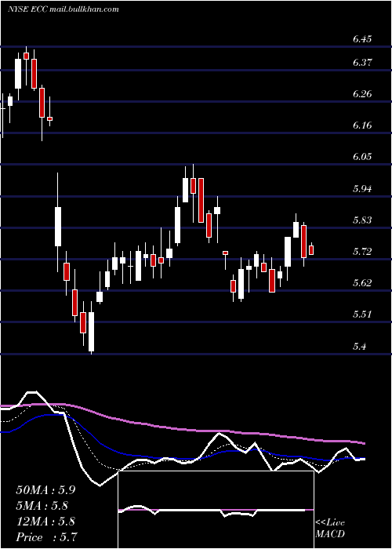This screenshot has height=549, width=392.
Task: Click the last red candlestick on the right
Action: 311,250
